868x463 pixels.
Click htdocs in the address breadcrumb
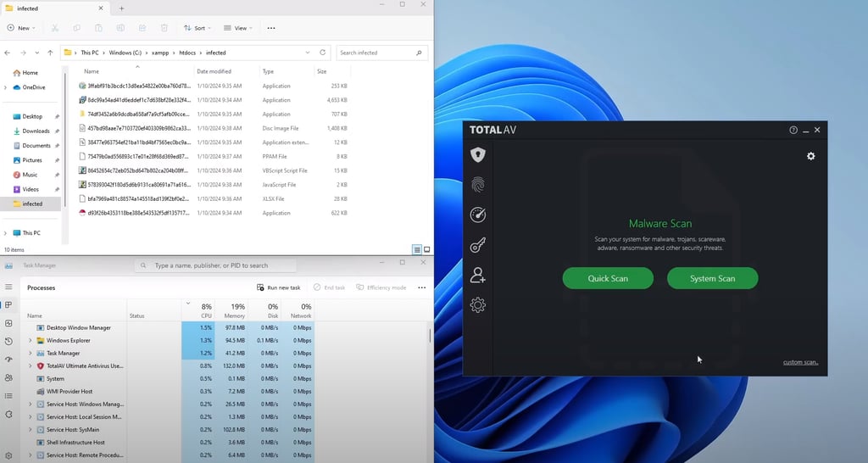pos(187,53)
